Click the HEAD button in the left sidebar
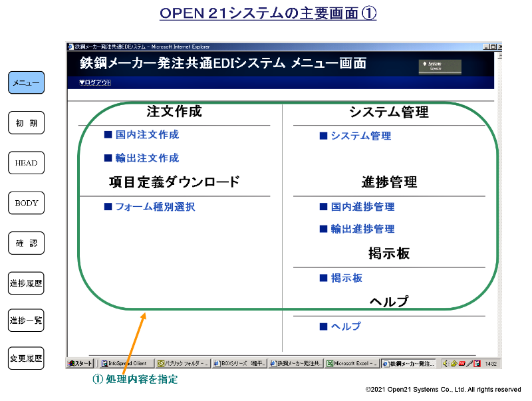Viewport: 532px width, 401px height. [x=26, y=163]
